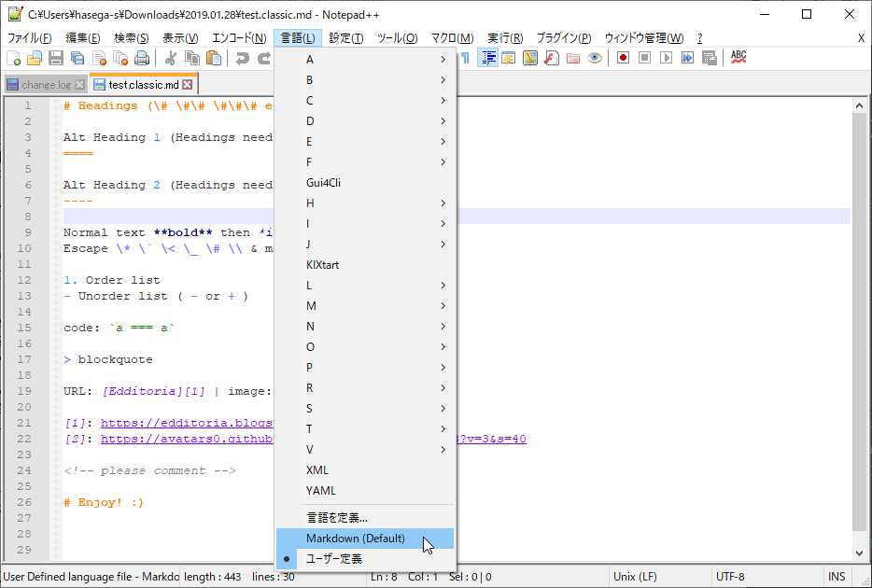Viewport: 872px width, 588px height.
Task: Save all open documents via toolbar icon
Action: [x=77, y=58]
